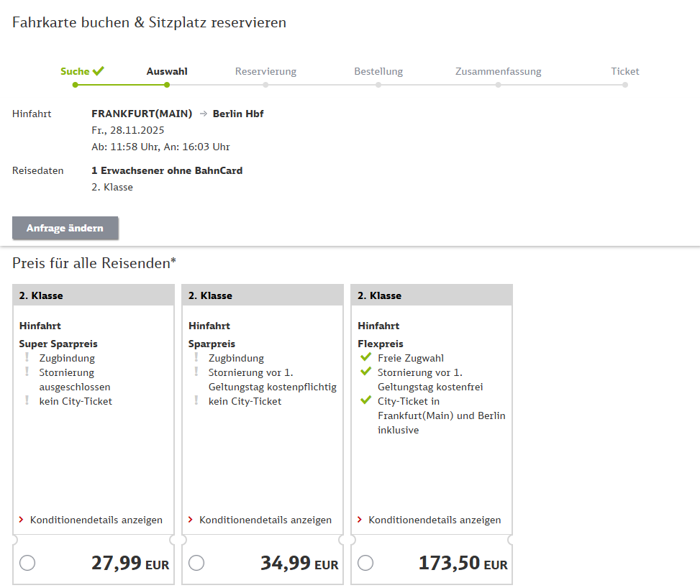Go back to the Suche step

point(75,71)
